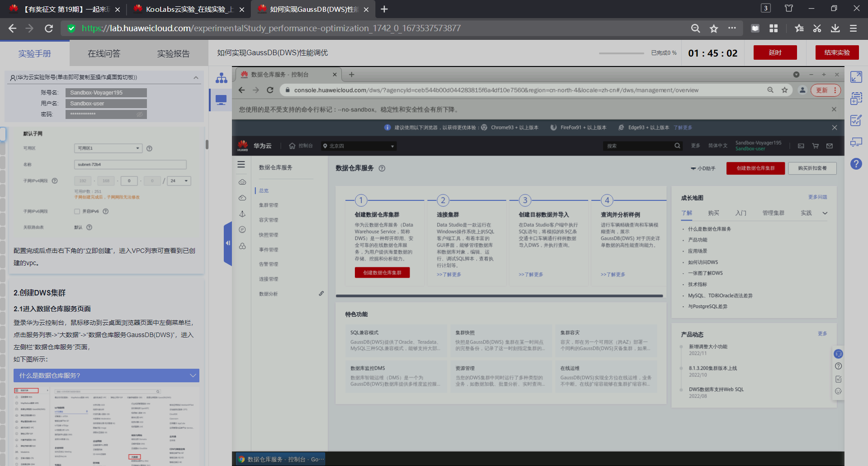Click the help icon next to 数据仓库服务 title
This screenshot has width=868, height=466.
[382, 168]
